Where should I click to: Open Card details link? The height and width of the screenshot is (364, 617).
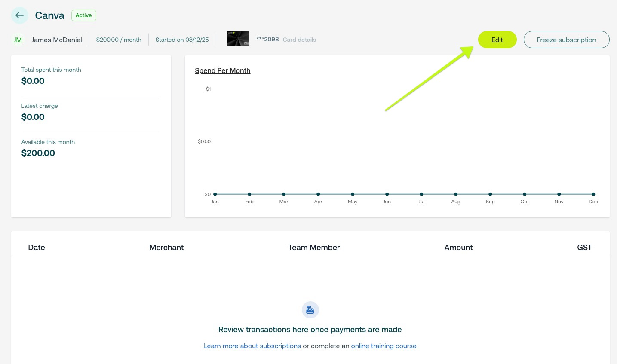click(x=299, y=40)
